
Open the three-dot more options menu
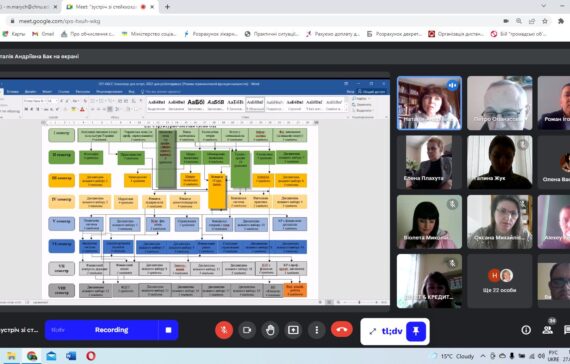tap(317, 330)
